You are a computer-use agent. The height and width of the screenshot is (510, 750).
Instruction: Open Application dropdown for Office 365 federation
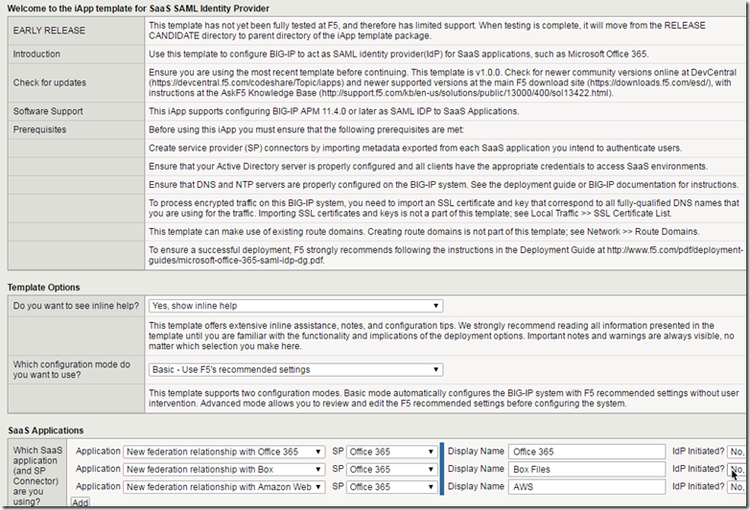click(224, 452)
